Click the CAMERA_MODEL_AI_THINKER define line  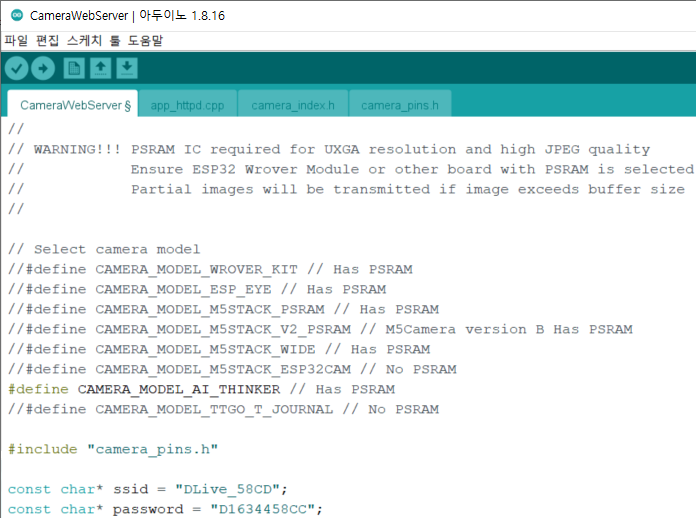[x=202, y=389]
